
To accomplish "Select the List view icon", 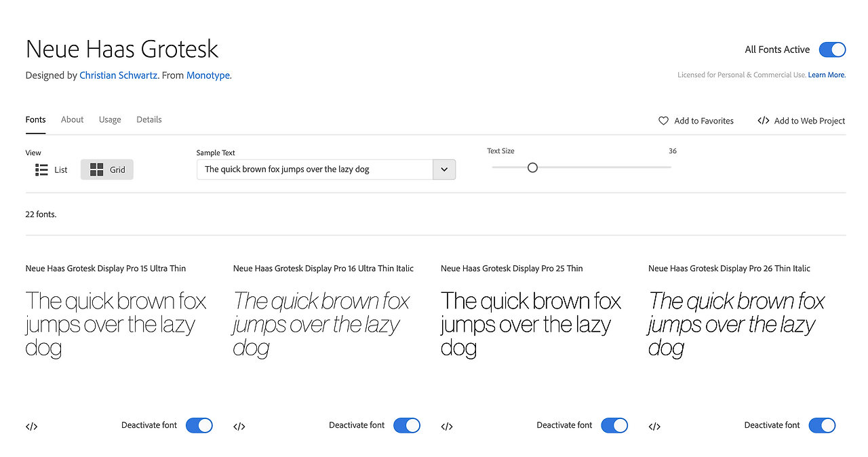I will tap(41, 170).
